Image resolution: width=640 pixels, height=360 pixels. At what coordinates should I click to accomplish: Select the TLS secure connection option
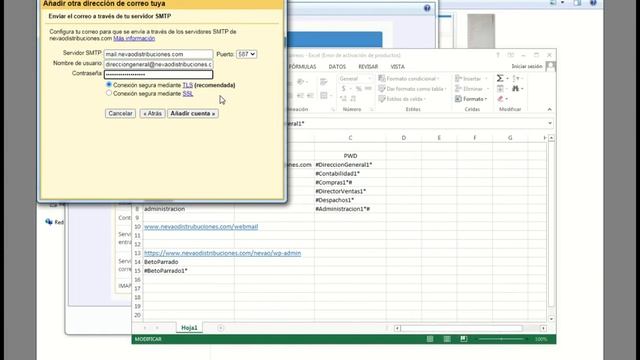109,84
